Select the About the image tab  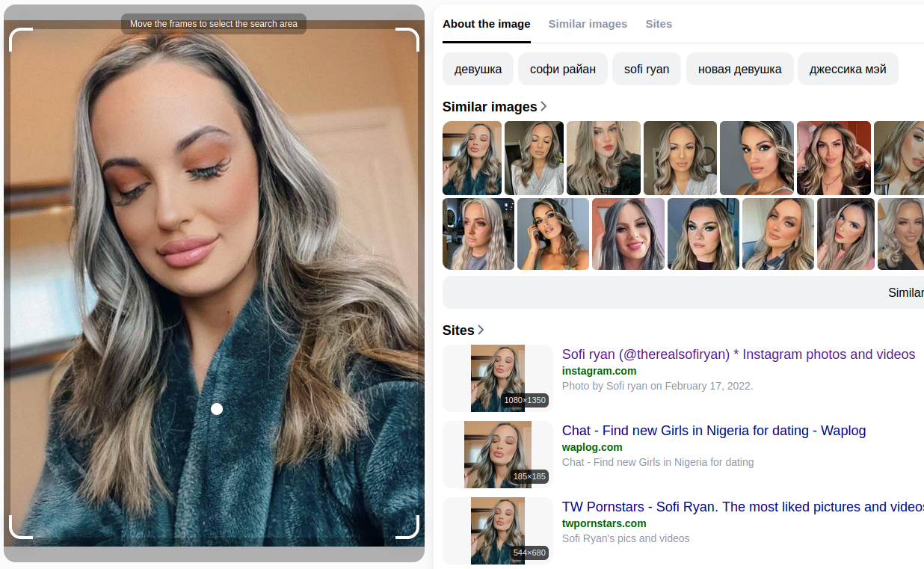tap(487, 24)
